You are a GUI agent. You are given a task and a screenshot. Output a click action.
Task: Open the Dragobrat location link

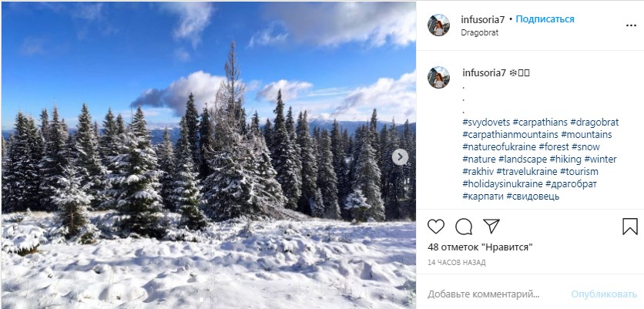point(481,32)
